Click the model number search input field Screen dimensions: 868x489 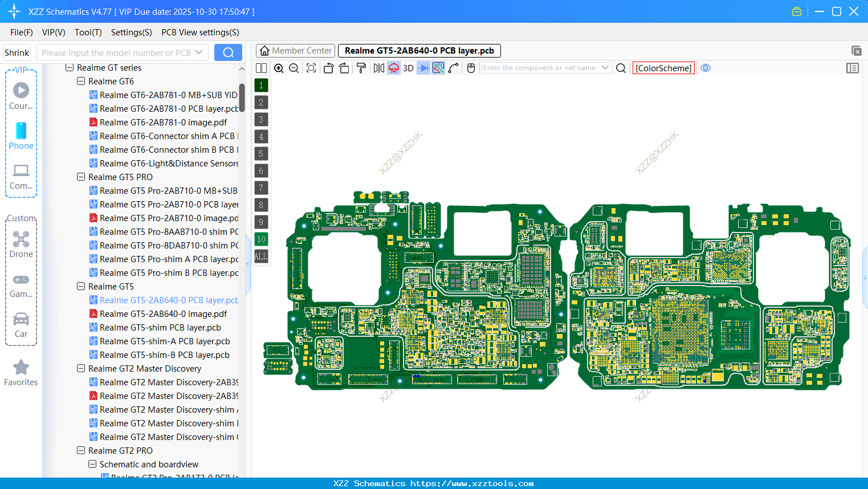point(116,52)
